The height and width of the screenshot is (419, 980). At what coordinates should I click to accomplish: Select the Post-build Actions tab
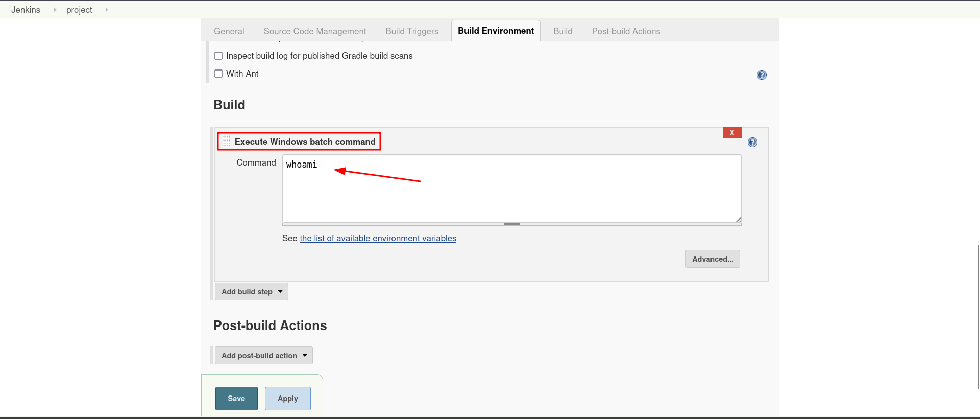626,31
